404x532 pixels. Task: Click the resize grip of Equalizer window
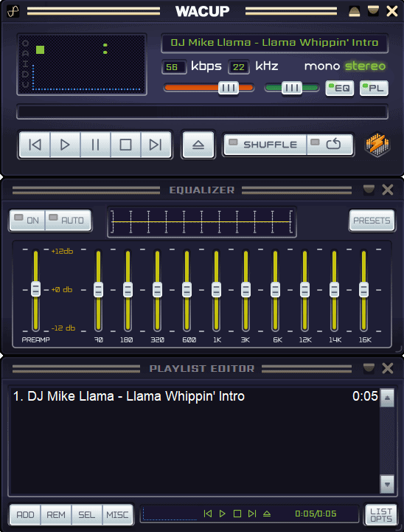pos(399,348)
